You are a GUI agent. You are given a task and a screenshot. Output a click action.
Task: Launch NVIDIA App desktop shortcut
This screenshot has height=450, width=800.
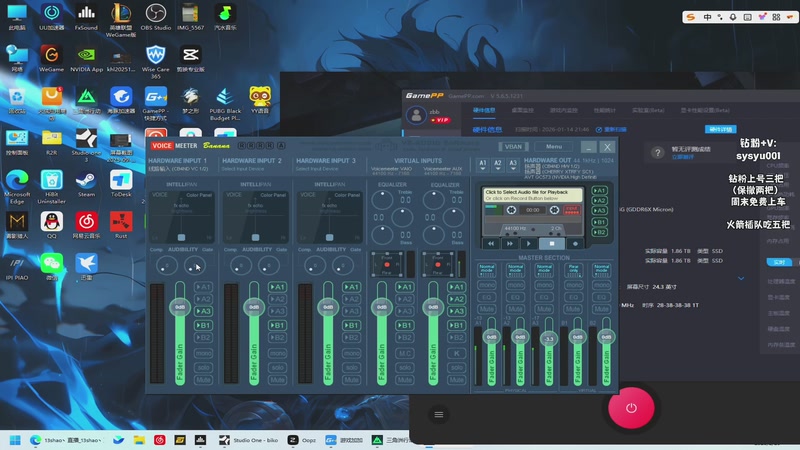point(86,59)
